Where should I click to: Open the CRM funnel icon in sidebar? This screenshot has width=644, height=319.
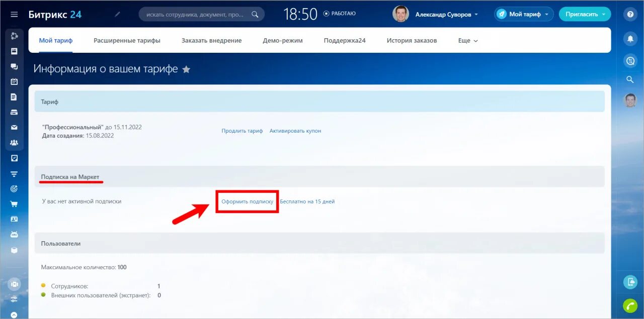pyautogui.click(x=14, y=173)
